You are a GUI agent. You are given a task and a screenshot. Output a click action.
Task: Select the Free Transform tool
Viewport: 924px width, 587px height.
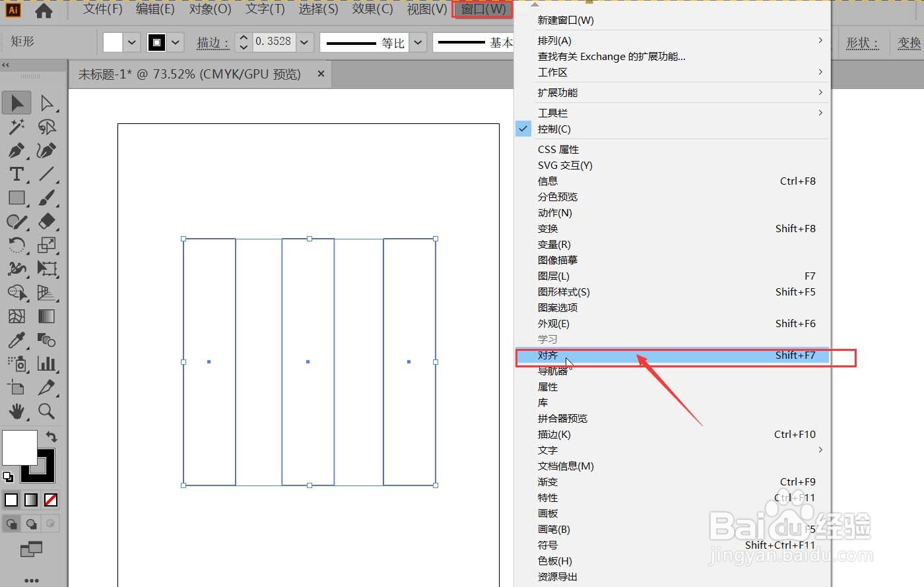click(46, 269)
